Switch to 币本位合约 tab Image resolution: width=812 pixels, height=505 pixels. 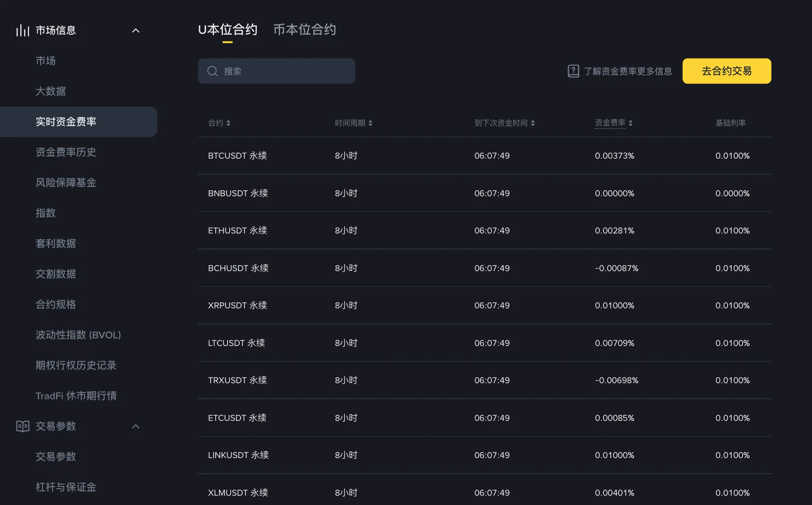coord(304,30)
